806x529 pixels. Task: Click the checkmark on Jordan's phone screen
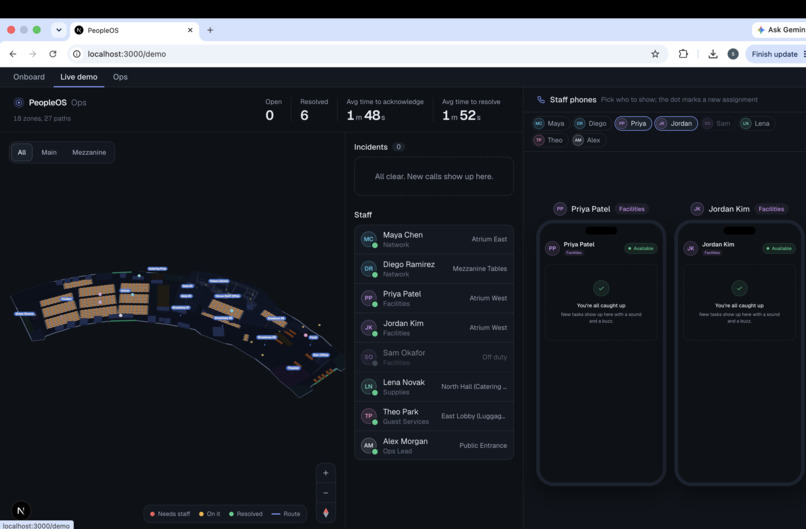click(739, 288)
